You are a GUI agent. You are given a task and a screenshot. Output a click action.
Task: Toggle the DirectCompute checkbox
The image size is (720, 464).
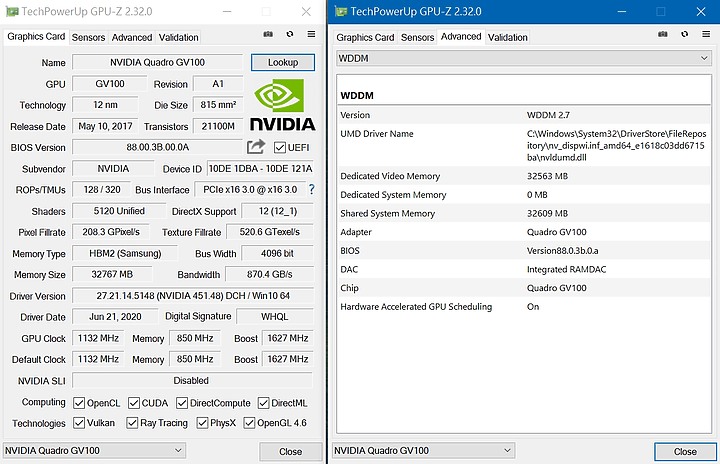pos(182,403)
